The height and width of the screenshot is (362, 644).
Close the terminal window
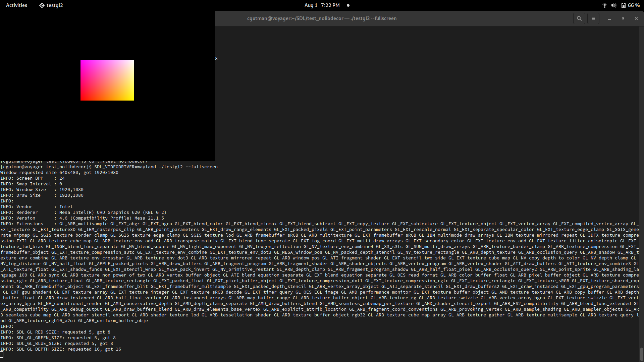pos(636,18)
